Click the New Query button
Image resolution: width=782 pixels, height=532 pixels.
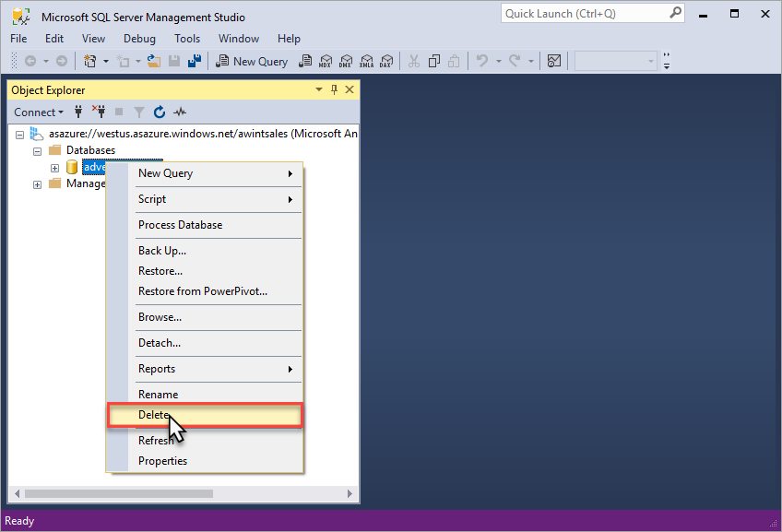pos(252,61)
